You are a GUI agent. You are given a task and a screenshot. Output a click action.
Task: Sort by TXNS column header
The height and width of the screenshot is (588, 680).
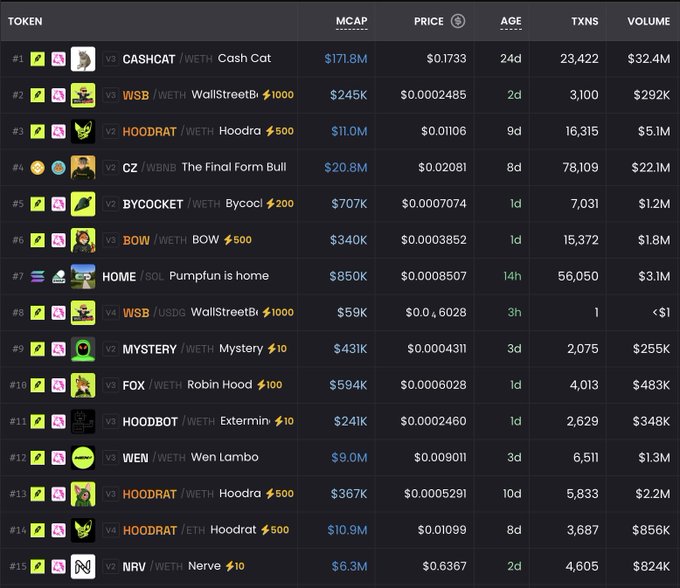tap(585, 21)
